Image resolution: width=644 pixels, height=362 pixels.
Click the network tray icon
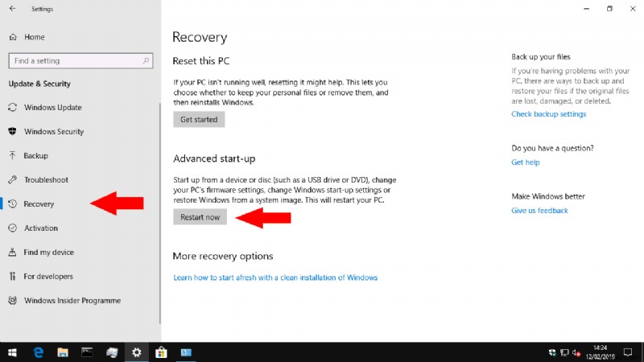point(564,353)
